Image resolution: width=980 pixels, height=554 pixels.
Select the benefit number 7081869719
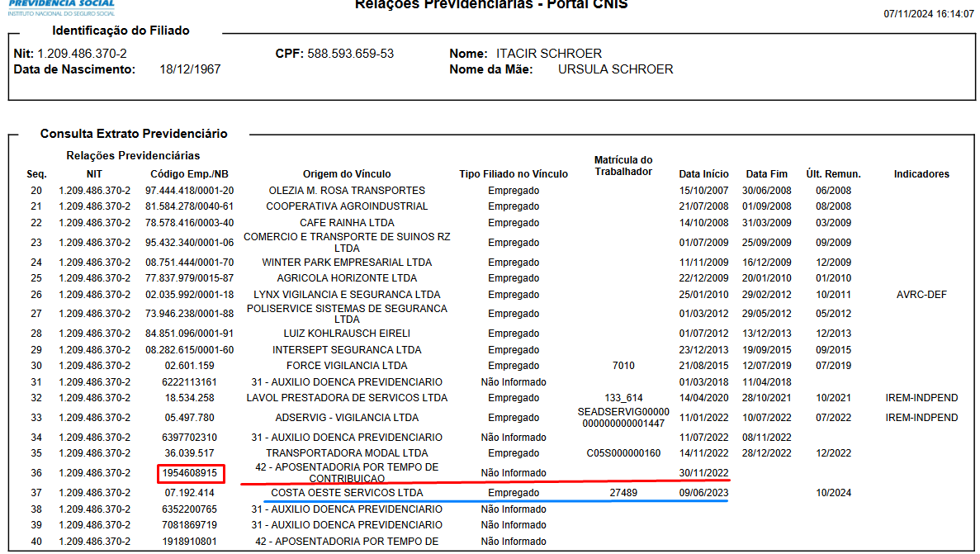tap(189, 525)
